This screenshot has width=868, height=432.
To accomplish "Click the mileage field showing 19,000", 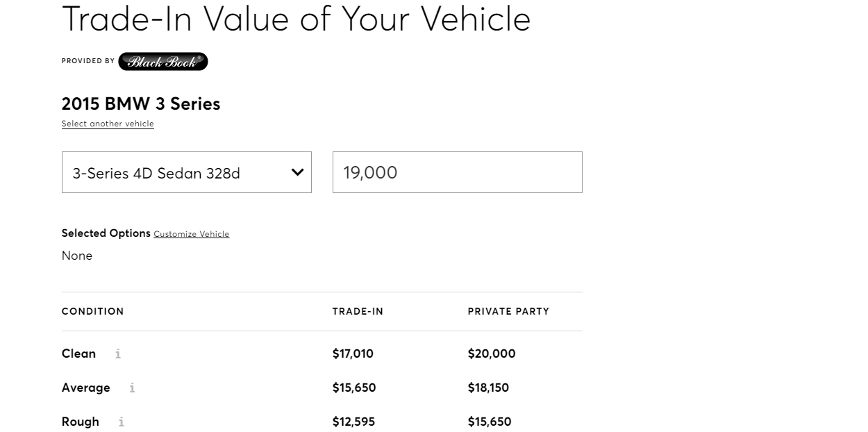I will 457,172.
